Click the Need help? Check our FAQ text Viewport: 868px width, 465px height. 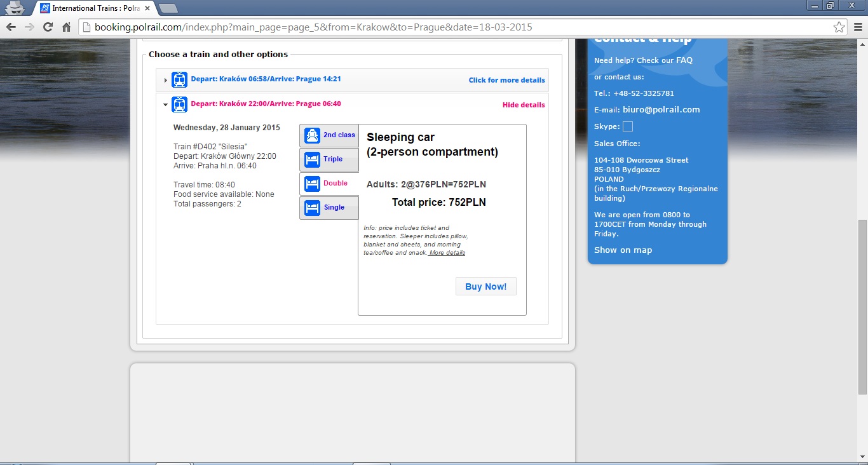[x=643, y=60]
